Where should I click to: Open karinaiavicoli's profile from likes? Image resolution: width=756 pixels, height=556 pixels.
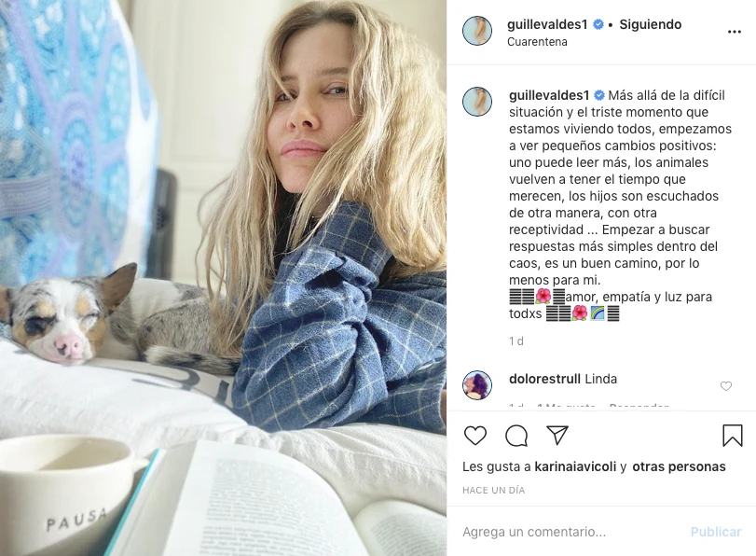tap(575, 466)
